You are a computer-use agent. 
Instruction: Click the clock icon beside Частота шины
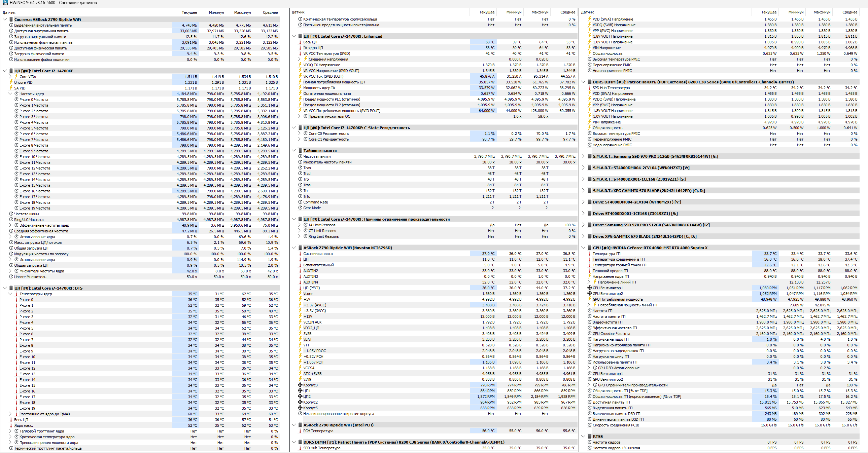[x=11, y=214]
